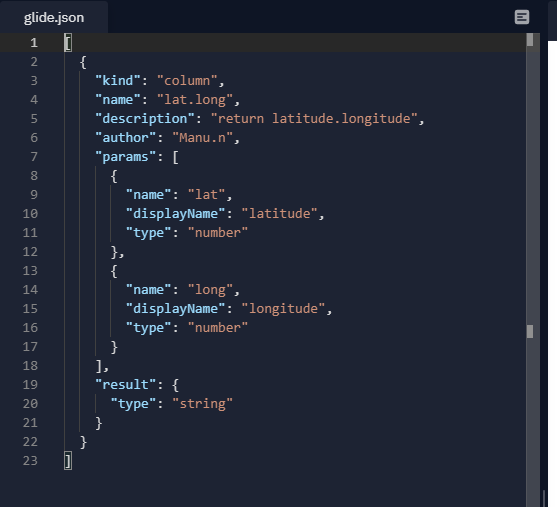Click the "Manu.n" author value
The height and width of the screenshot is (507, 557).
202,137
